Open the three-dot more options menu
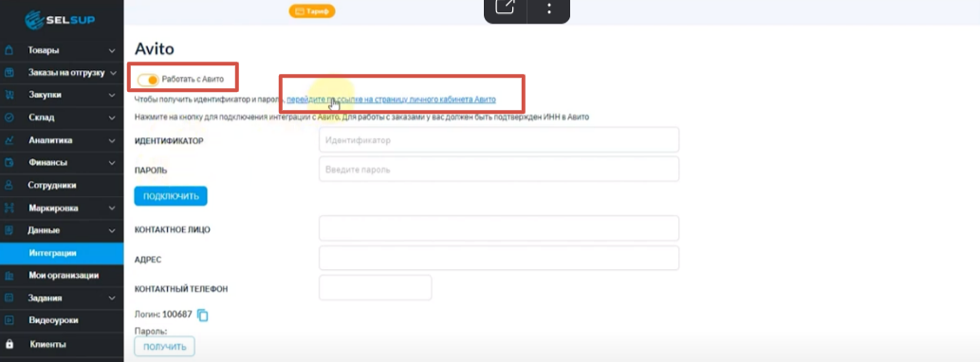This screenshot has height=362, width=980. pos(549,9)
